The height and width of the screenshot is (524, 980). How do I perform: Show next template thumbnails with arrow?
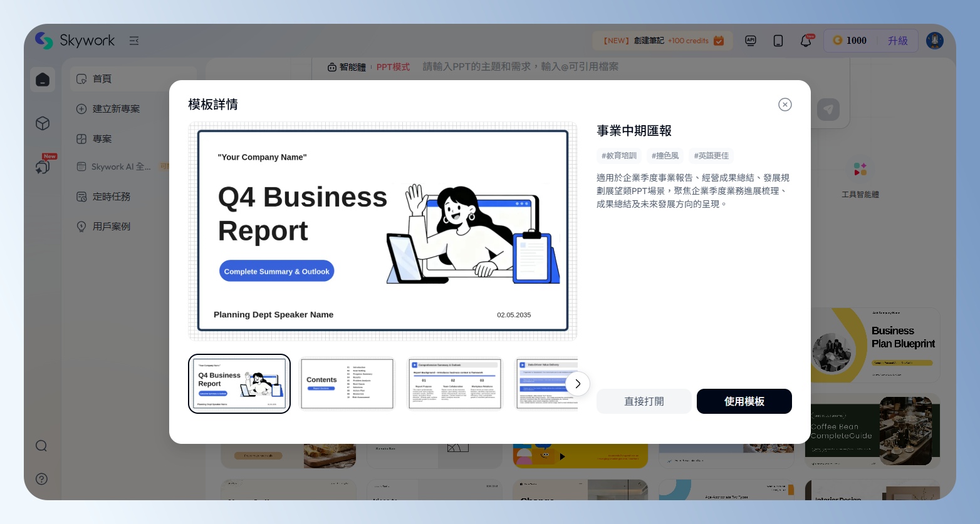(577, 384)
